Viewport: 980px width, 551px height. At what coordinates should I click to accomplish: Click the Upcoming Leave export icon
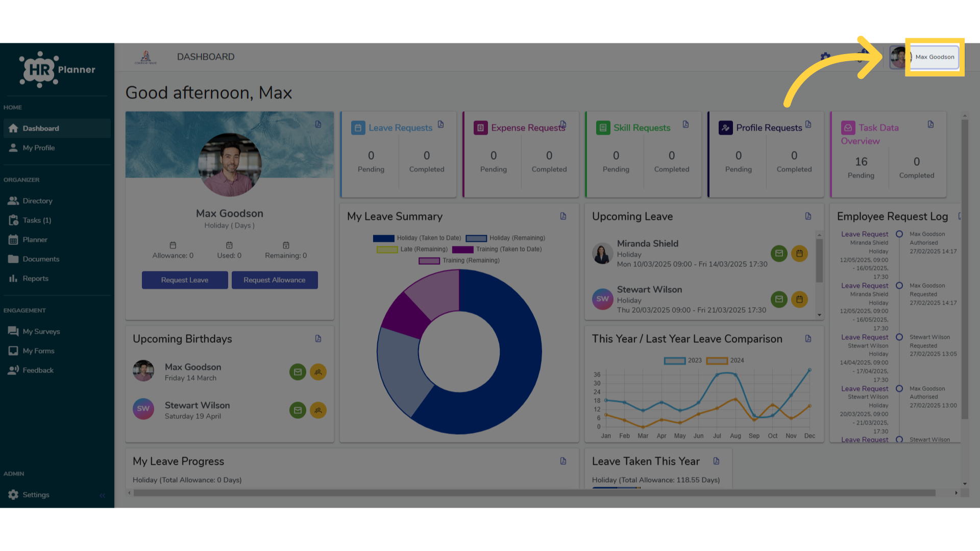[x=808, y=216]
